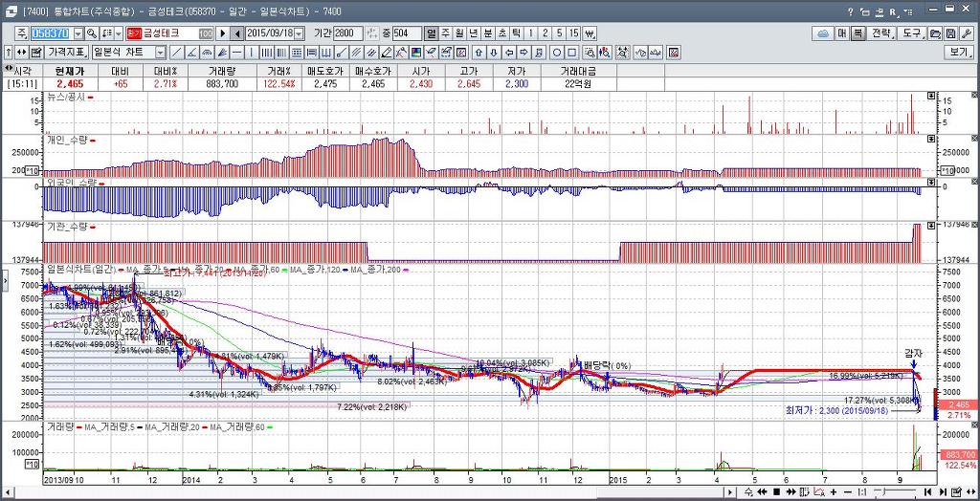Toggle weekly (주) period button
Screen dimensions: 980x501
pyautogui.click(x=446, y=33)
